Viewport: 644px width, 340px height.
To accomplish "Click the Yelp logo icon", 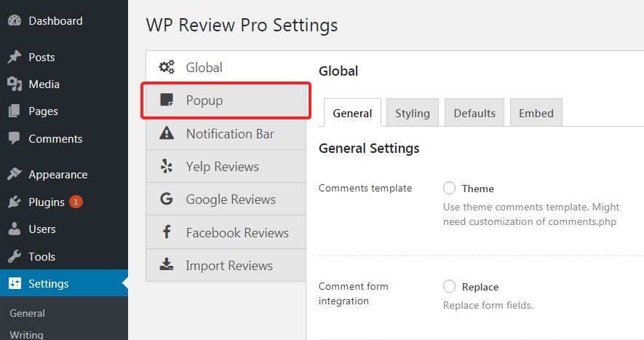I will click(x=167, y=166).
